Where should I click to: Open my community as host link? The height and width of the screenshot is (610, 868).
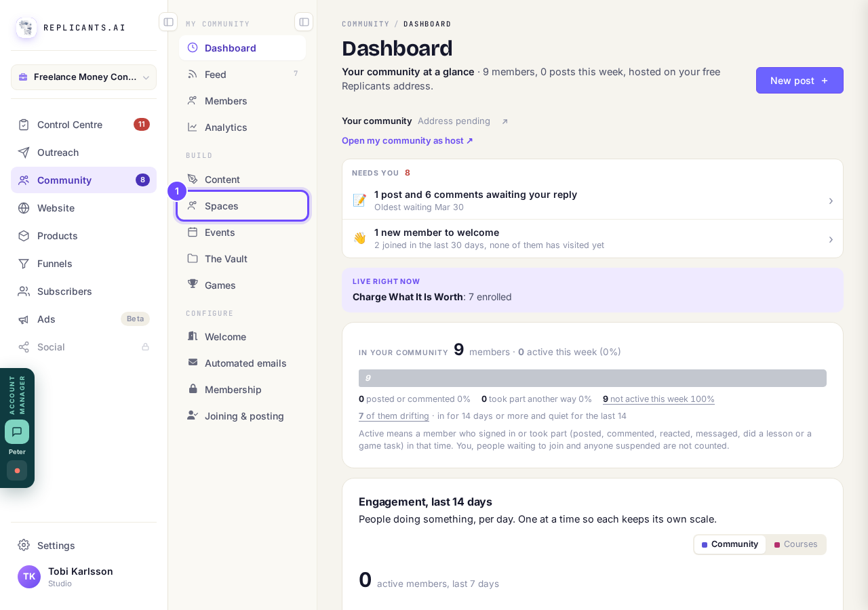(x=408, y=141)
